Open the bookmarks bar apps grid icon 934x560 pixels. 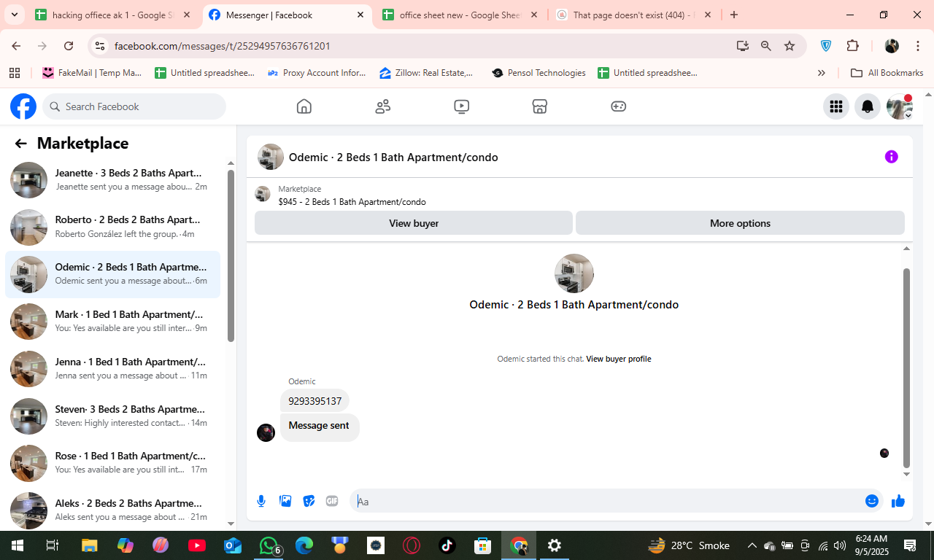click(x=14, y=73)
